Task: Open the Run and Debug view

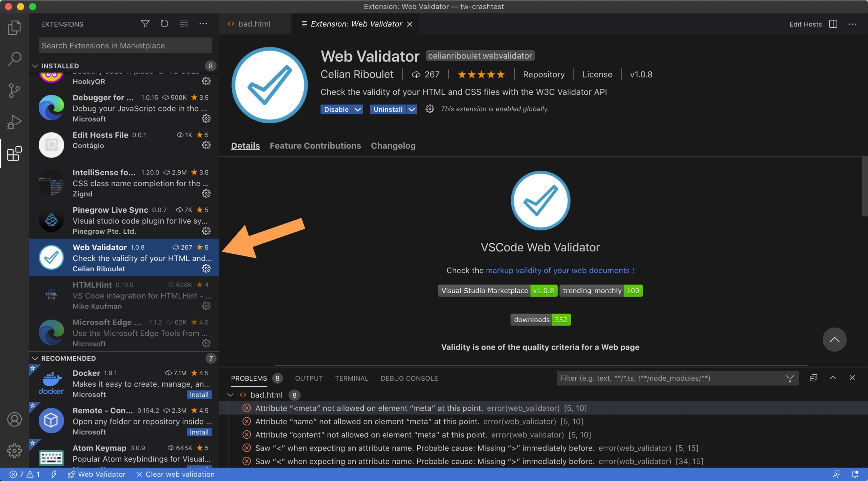Action: [14, 122]
